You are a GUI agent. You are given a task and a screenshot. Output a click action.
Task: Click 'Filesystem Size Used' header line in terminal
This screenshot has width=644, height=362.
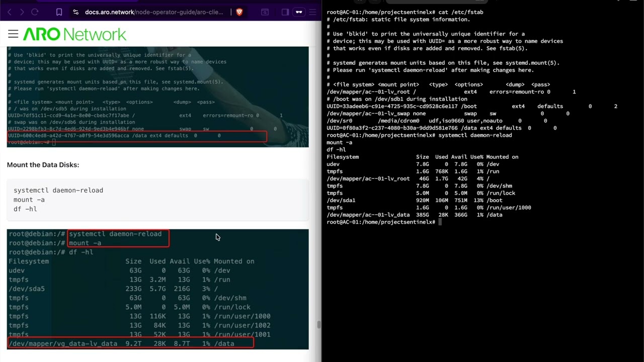423,157
